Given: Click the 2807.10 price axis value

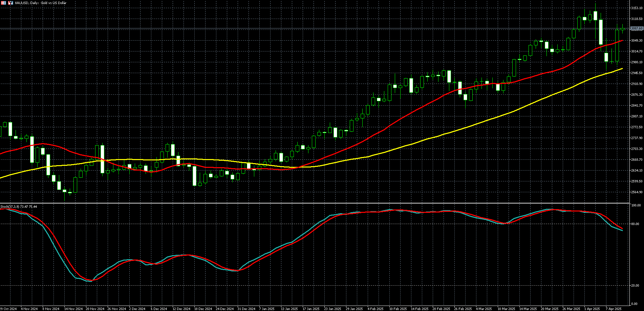Looking at the screenshot, I should coord(637,116).
